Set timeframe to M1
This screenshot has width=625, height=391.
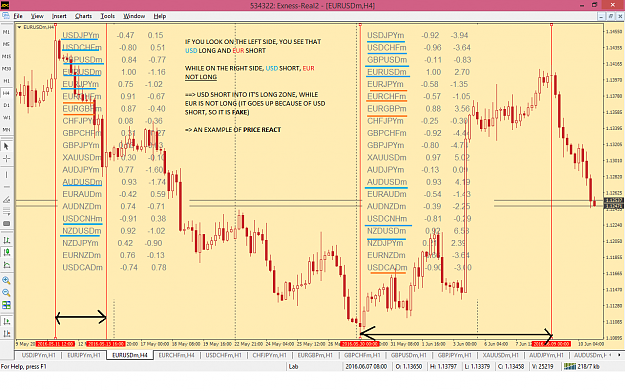tap(6, 32)
